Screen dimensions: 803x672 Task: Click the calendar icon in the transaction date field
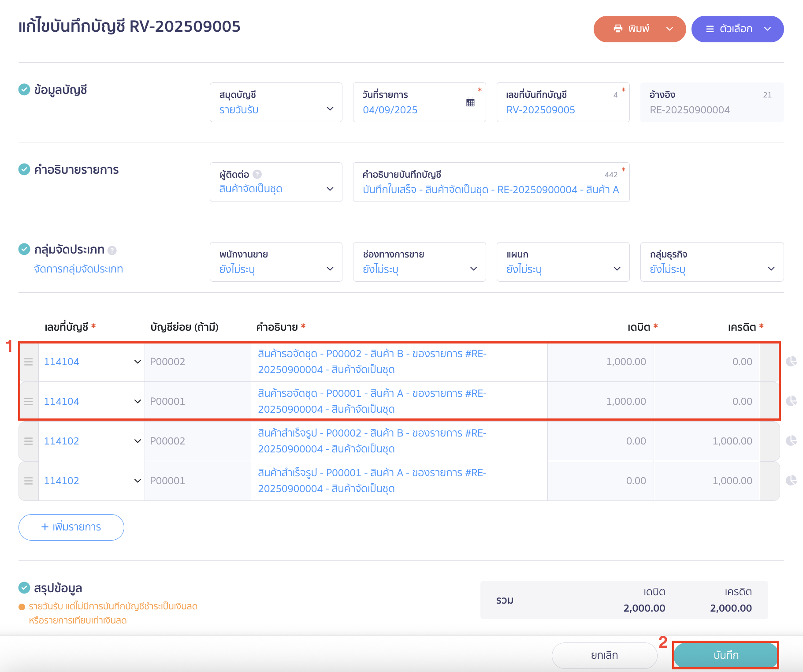pyautogui.click(x=470, y=102)
